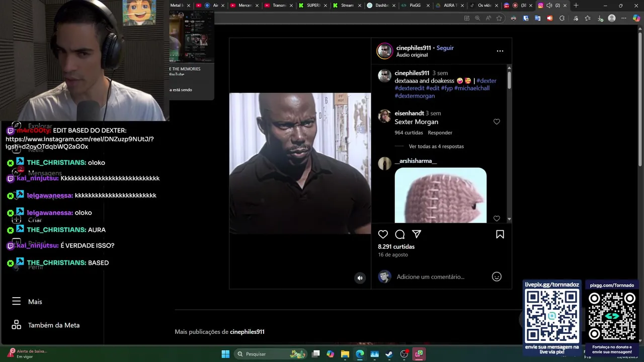Screen dimensions: 644x362
Task: Click the red speaker extension icon in the toolbar
Action: click(x=549, y=18)
